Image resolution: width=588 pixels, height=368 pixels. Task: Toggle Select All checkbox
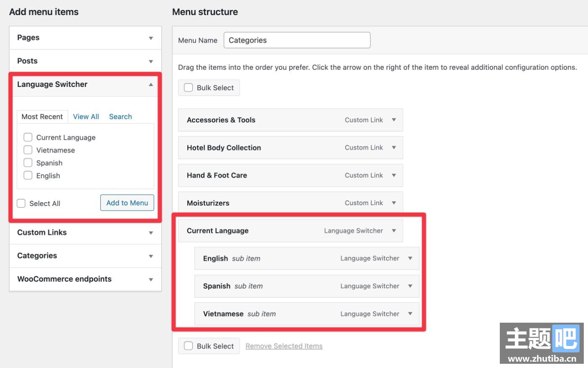point(21,204)
